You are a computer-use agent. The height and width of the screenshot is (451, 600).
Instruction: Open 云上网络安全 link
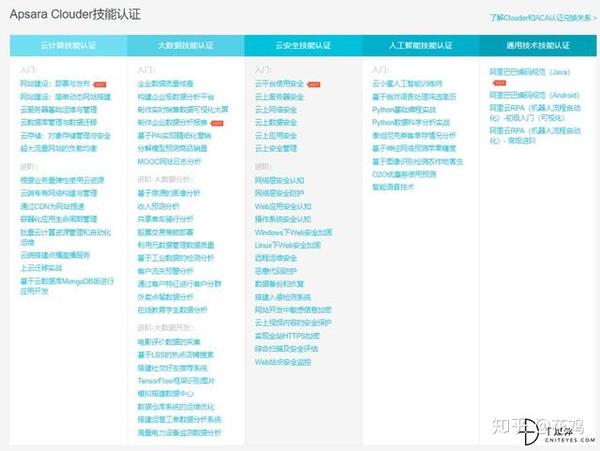[x=276, y=110]
